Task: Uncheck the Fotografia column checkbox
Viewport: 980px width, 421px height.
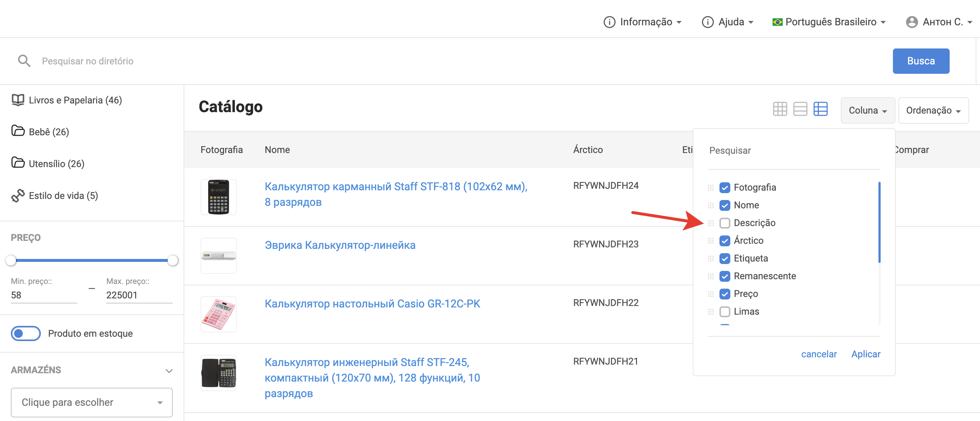Action: tap(725, 188)
